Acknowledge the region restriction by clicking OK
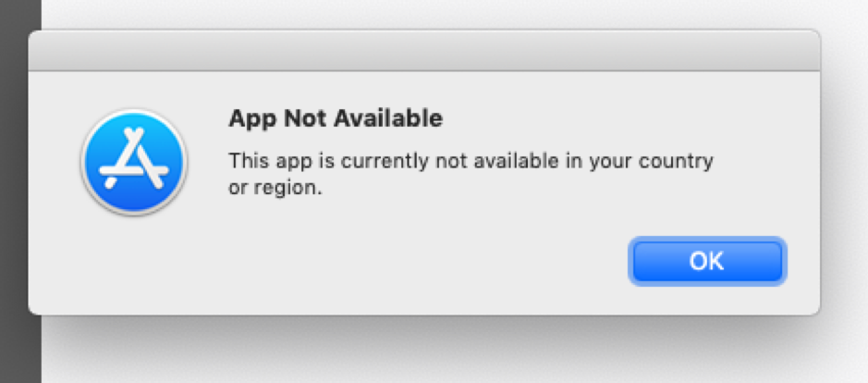Image resolution: width=868 pixels, height=383 pixels. point(707,261)
